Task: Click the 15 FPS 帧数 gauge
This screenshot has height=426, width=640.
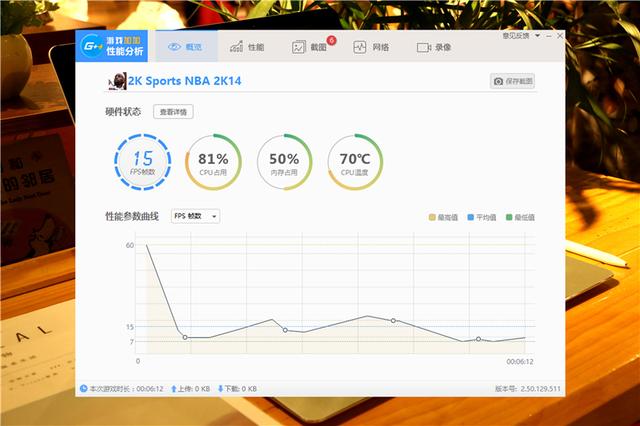Action: pyautogui.click(x=142, y=162)
